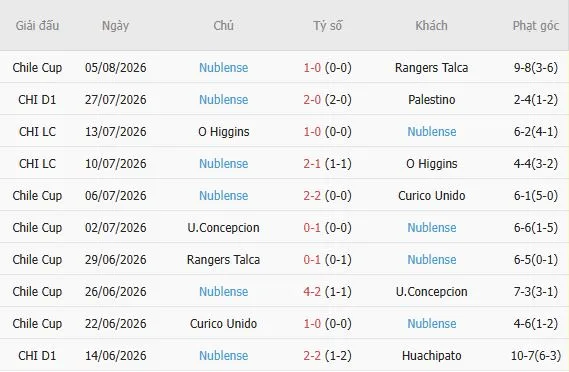The width and height of the screenshot is (569, 372).
Task: Select O Higgins home team on 13/07/2026
Action: pyautogui.click(x=224, y=131)
